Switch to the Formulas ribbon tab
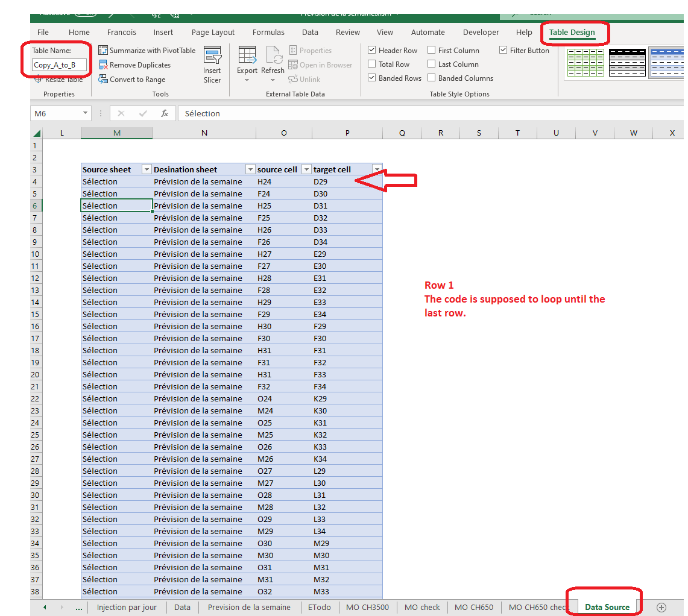 point(268,32)
